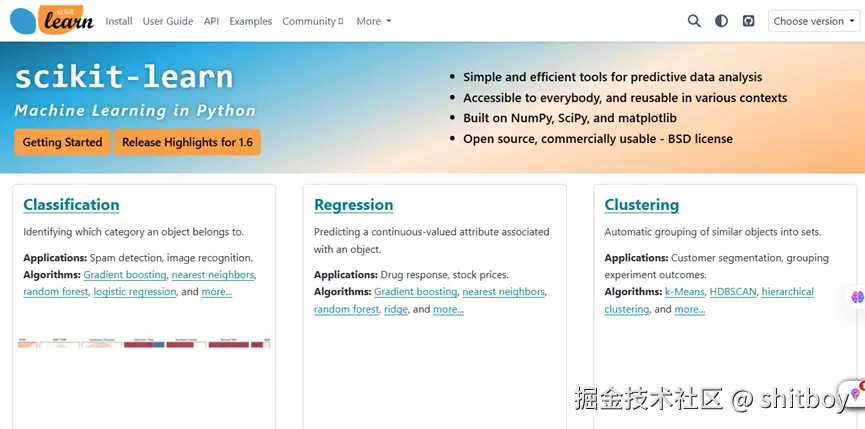Toggle the light/dark theme switch

pyautogui.click(x=721, y=21)
